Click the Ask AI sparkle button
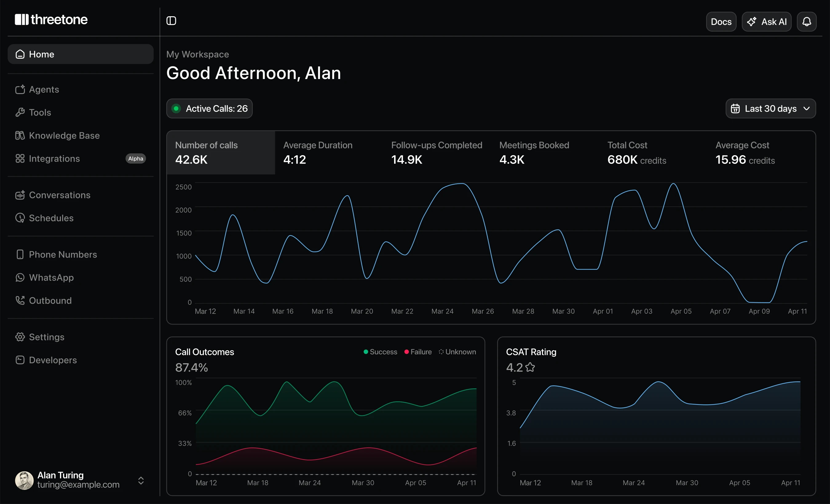The image size is (830, 504). [766, 22]
